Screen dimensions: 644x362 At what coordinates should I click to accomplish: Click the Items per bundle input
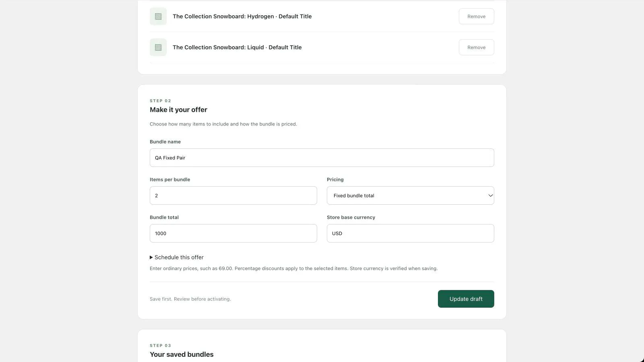[233, 195]
